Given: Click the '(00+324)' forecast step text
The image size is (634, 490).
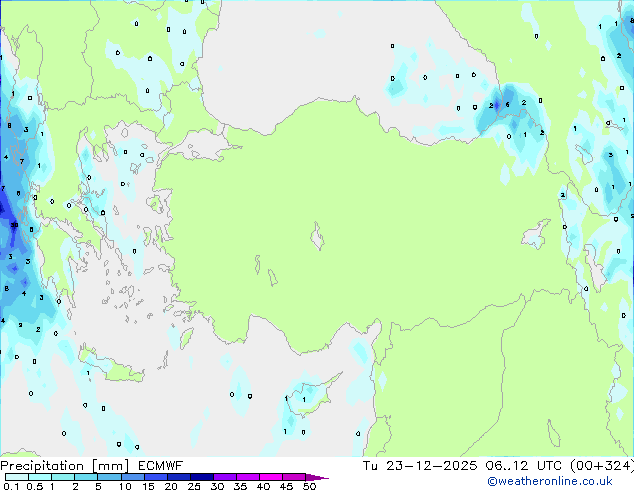Looking at the screenshot, I should [x=602, y=466].
